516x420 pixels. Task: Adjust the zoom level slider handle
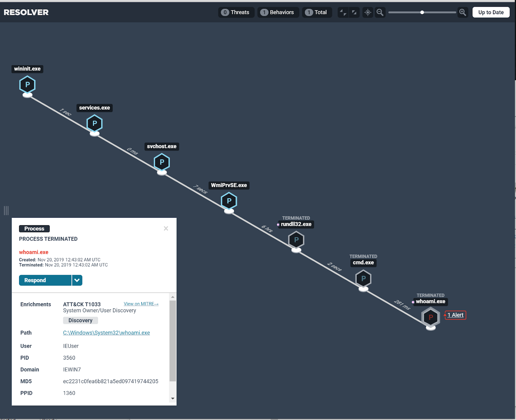422,12
